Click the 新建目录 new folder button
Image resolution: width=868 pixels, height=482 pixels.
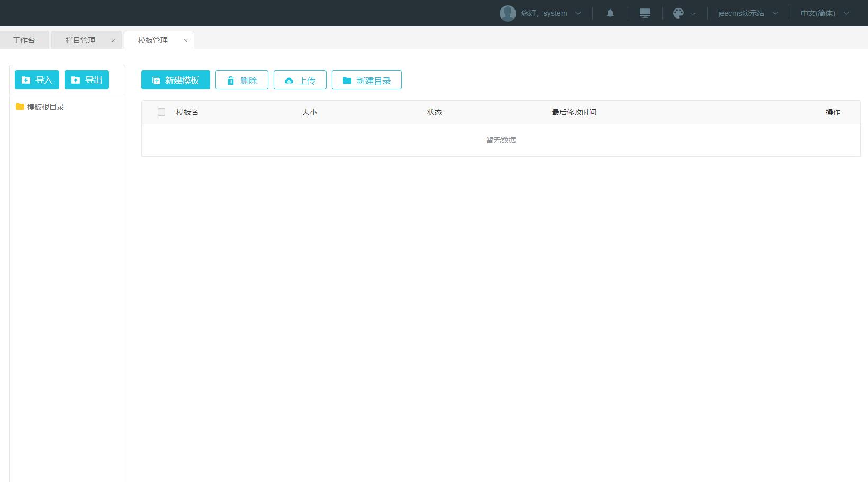[367, 80]
